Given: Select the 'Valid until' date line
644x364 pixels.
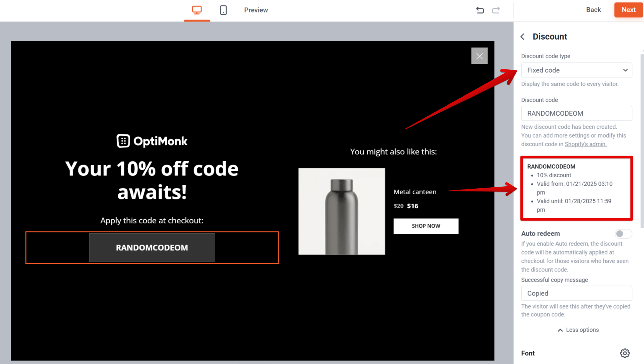Looking at the screenshot, I should [x=574, y=205].
